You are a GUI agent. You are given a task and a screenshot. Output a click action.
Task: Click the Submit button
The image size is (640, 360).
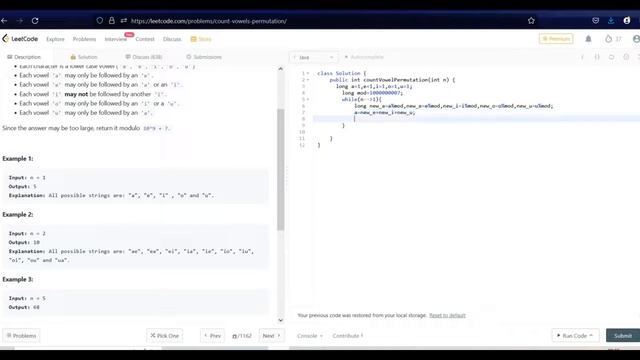pyautogui.click(x=623, y=336)
